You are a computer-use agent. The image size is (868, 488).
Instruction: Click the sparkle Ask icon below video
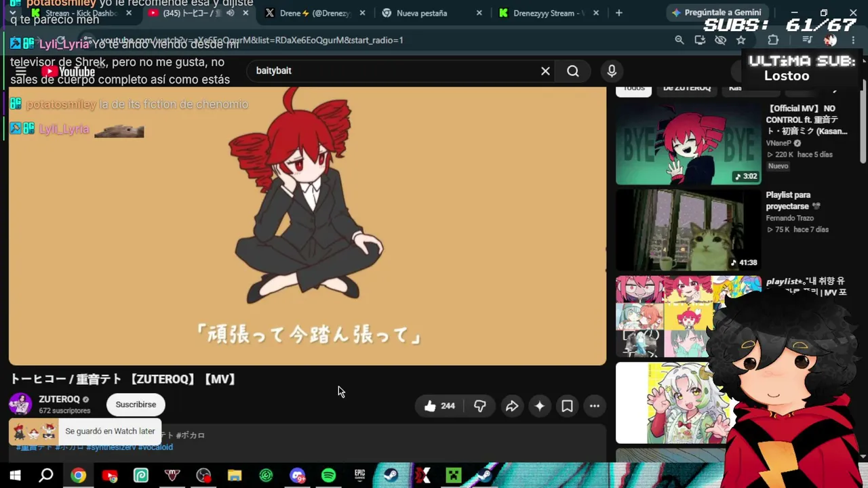(x=540, y=406)
